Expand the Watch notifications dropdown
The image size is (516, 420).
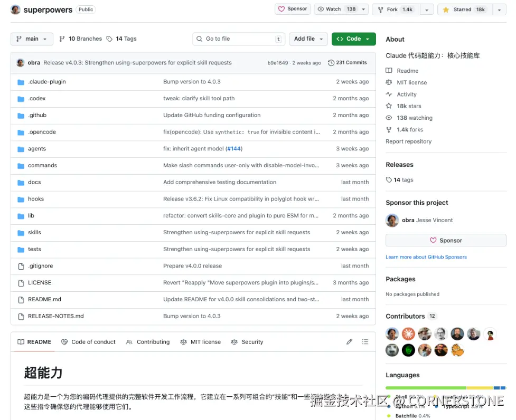tap(363, 9)
